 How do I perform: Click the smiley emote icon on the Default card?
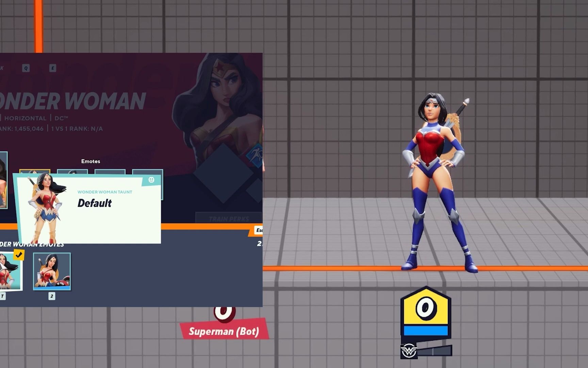[151, 180]
